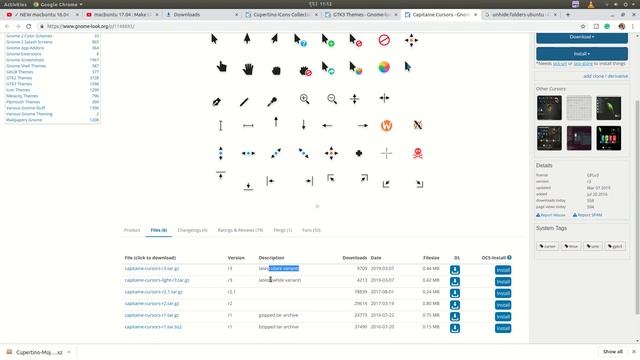Viewport: 640px width, 360px height.
Task: Select the Files (6) tab
Action: [x=158, y=230]
